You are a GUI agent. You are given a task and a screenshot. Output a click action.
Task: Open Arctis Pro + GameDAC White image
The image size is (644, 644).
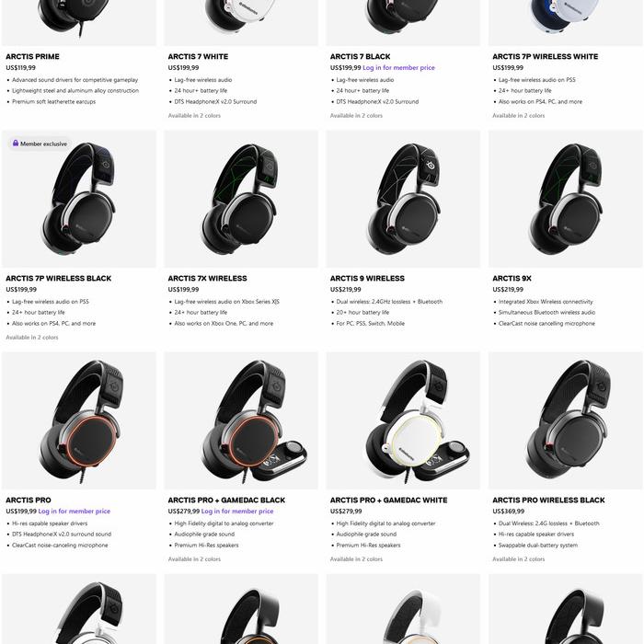click(403, 420)
